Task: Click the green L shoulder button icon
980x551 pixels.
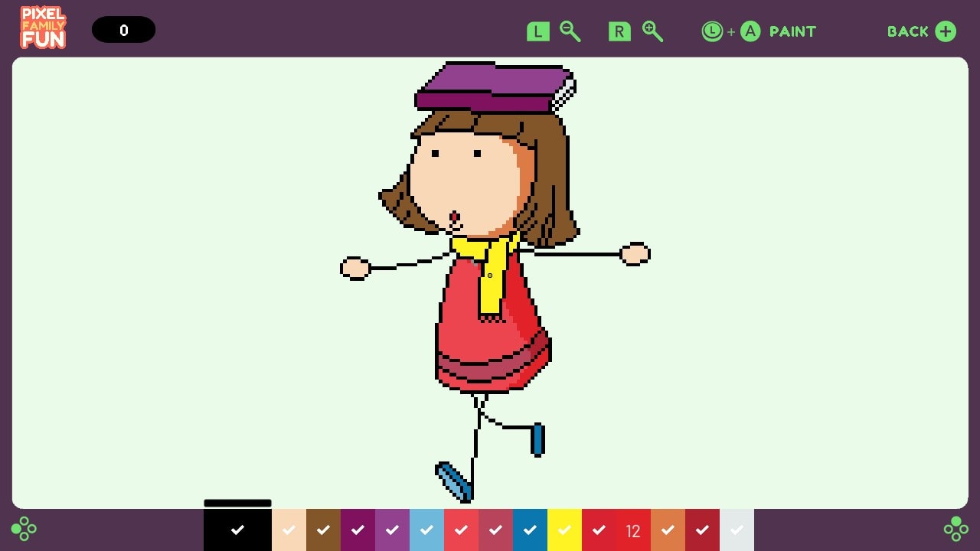Action: point(537,31)
